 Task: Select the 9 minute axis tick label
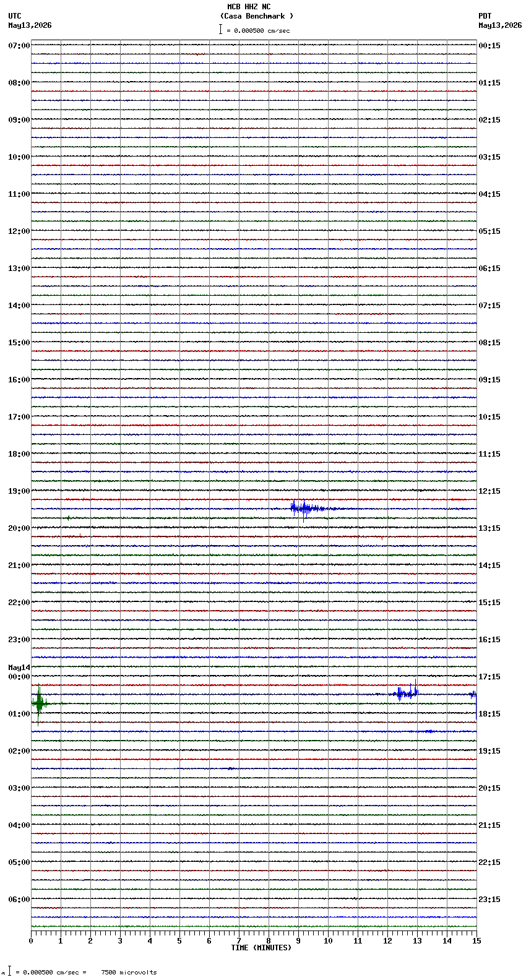coord(298,941)
